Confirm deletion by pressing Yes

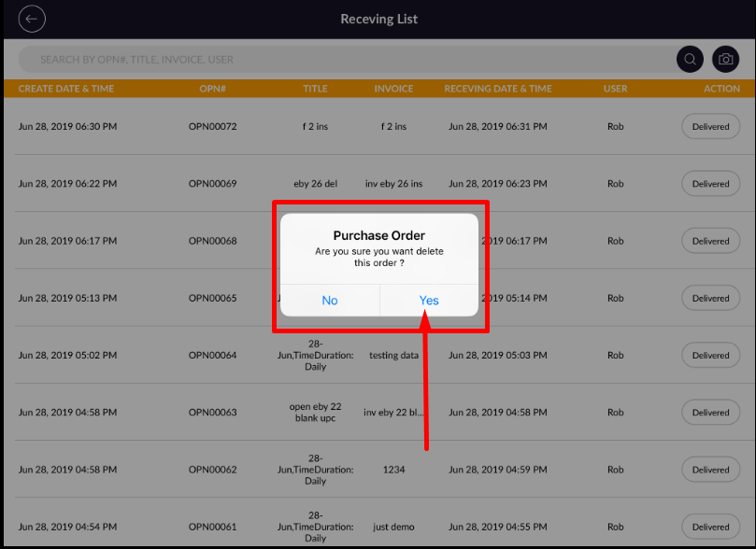[429, 301]
